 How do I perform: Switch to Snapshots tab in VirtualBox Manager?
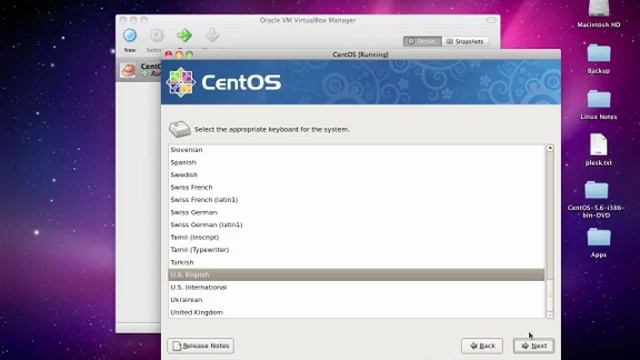point(465,42)
